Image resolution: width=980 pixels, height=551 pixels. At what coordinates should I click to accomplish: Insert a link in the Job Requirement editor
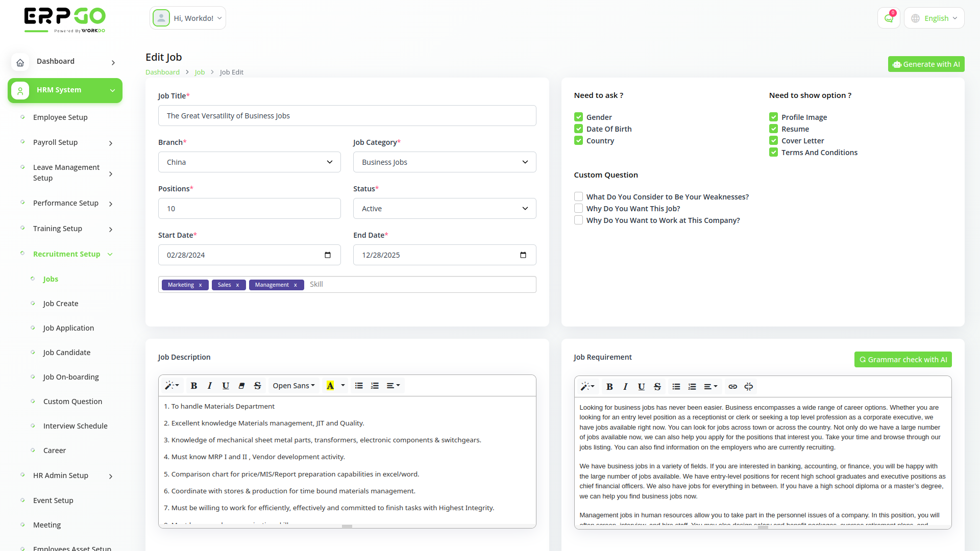coord(732,386)
